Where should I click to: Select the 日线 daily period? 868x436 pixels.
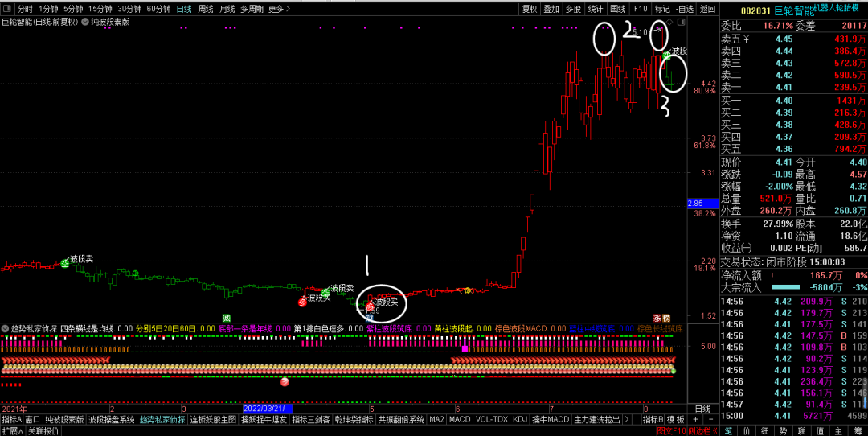coord(184,9)
